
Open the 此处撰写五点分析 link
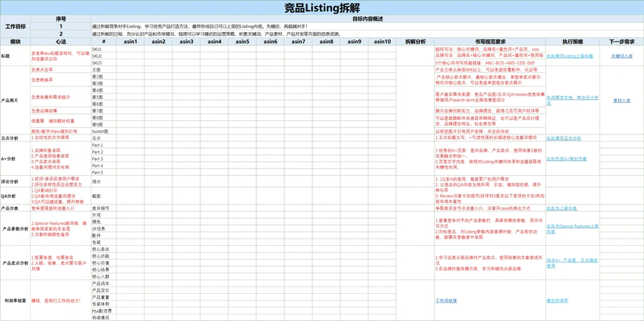click(564, 138)
